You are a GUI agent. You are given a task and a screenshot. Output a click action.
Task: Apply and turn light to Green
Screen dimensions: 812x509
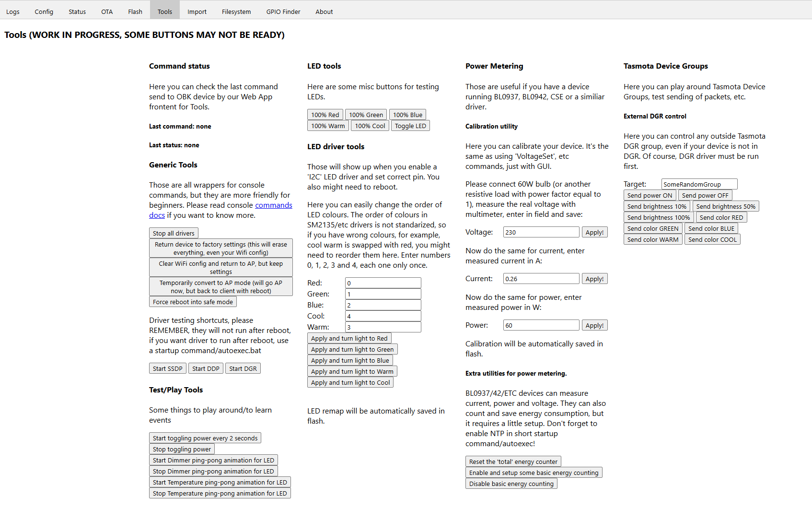(352, 349)
